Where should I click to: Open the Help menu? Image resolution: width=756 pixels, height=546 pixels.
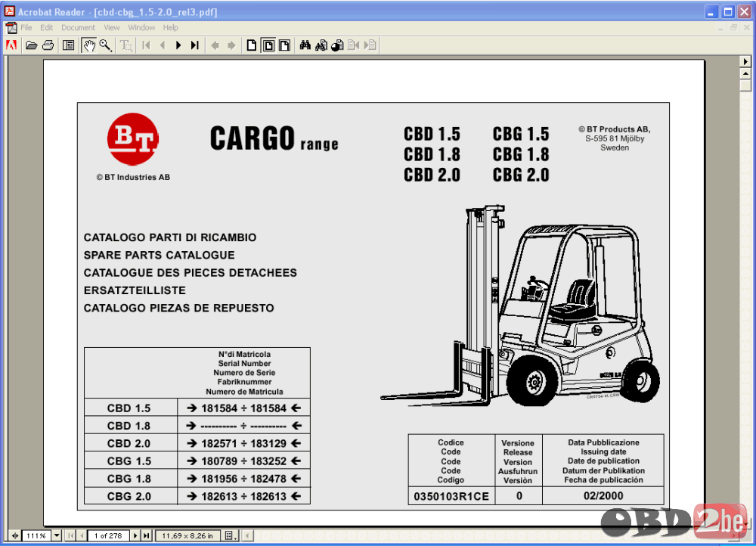170,27
